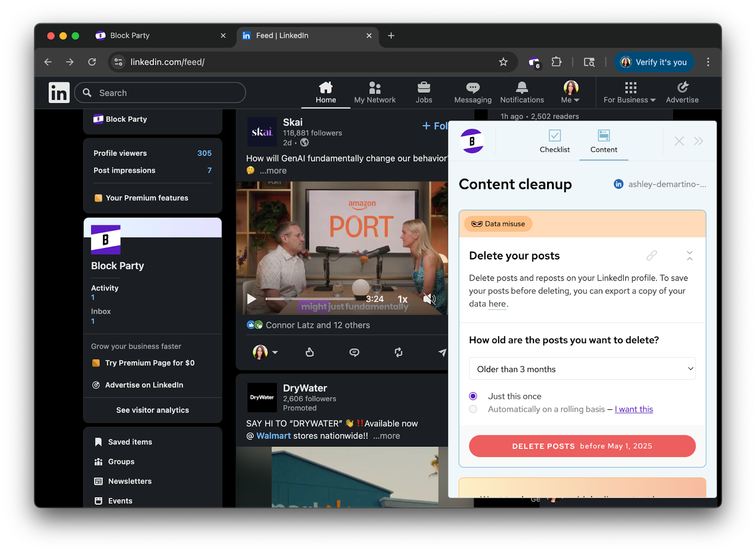Switch to Block Party browser tab

(x=161, y=35)
